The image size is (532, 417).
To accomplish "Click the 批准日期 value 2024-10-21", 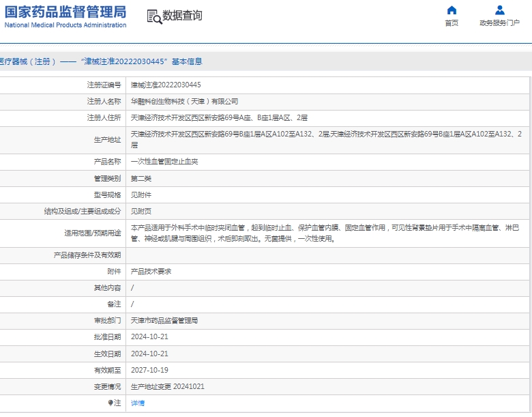I will click(149, 337).
